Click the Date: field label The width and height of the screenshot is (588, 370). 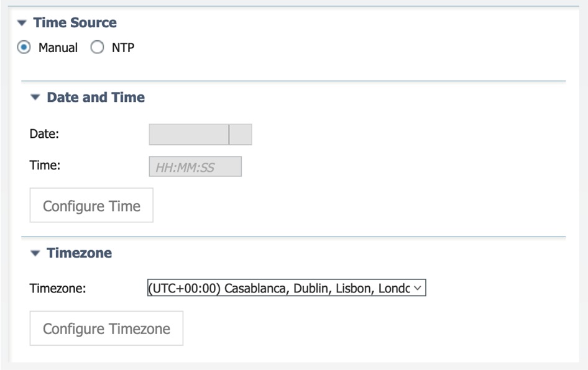pos(44,133)
